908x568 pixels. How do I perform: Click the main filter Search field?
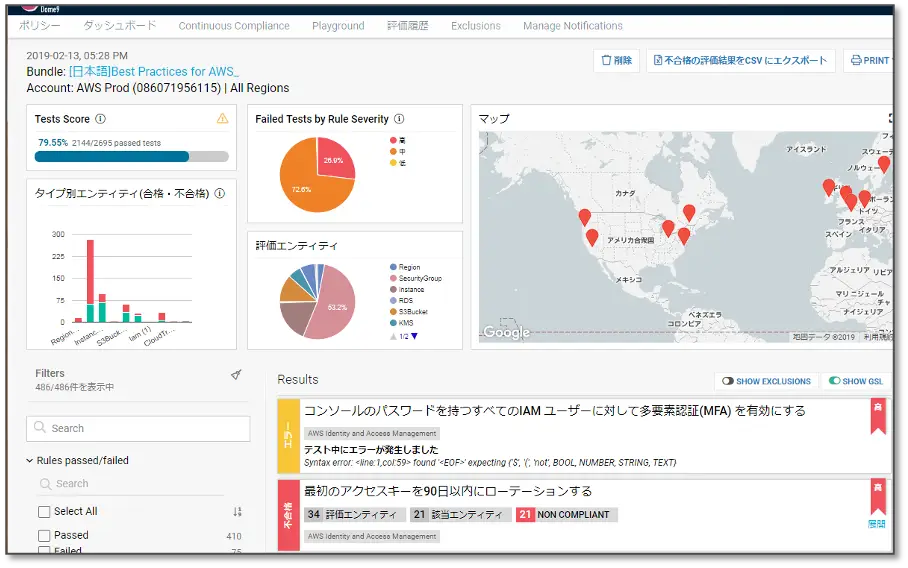click(138, 428)
